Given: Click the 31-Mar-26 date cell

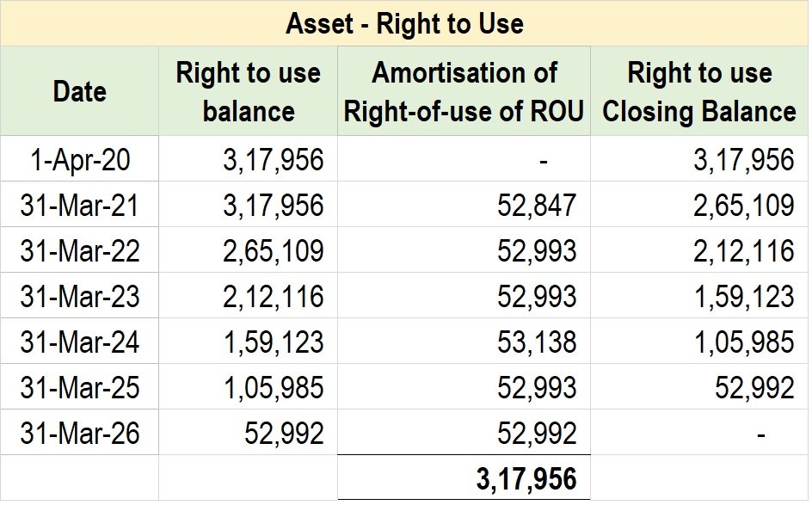Looking at the screenshot, I should point(79,434).
